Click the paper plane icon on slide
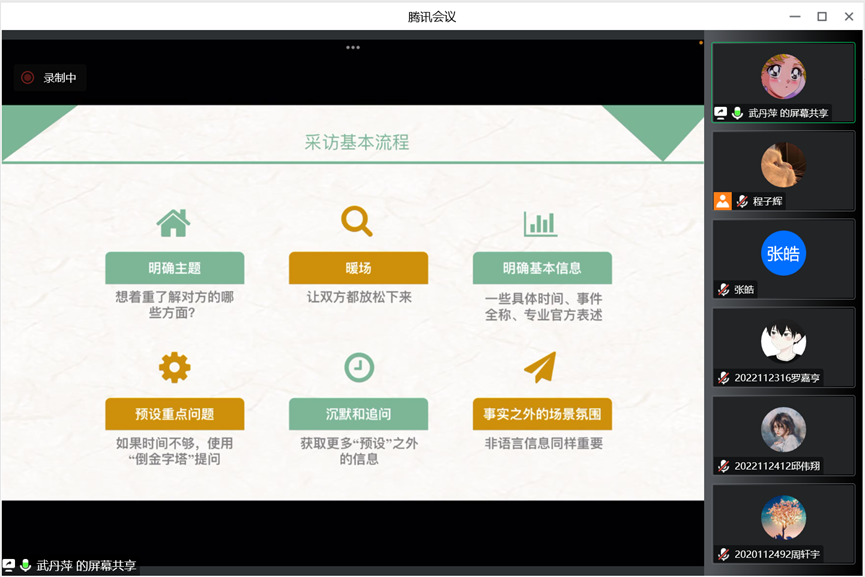This screenshot has width=865, height=577. [540, 367]
